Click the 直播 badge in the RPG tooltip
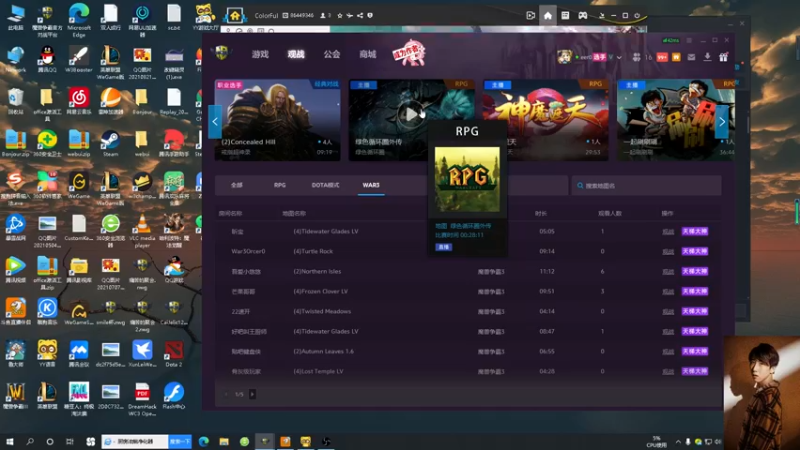800x450 pixels. click(443, 247)
